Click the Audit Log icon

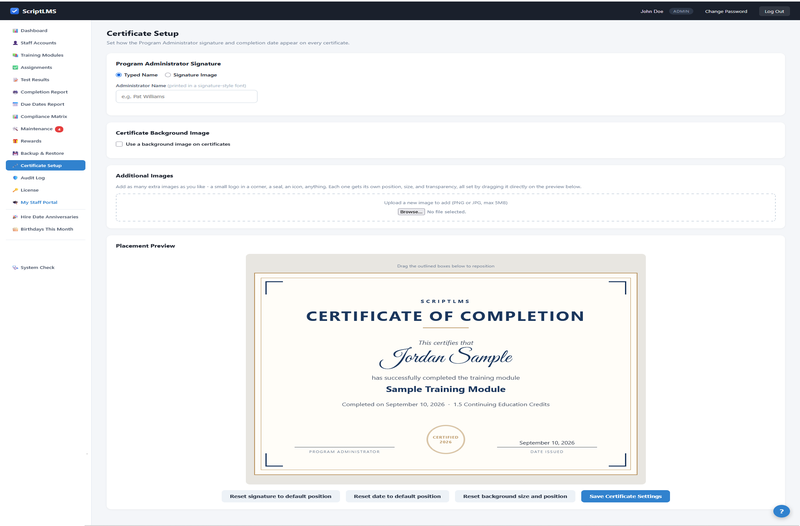coord(15,178)
